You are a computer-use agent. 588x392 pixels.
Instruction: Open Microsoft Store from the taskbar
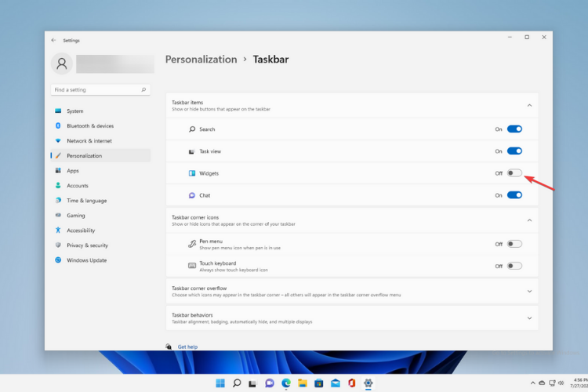pos(319,383)
